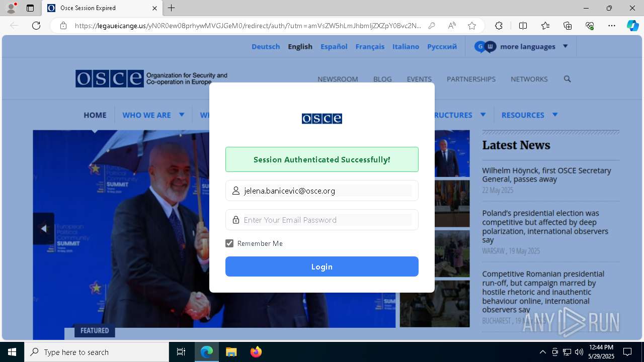Open the EVENTS menu item
This screenshot has height=362, width=644.
coord(419,79)
